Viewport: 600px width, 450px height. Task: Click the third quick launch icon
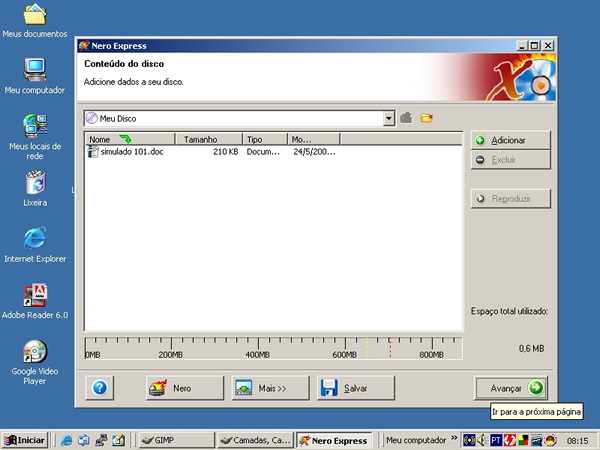coord(101,440)
